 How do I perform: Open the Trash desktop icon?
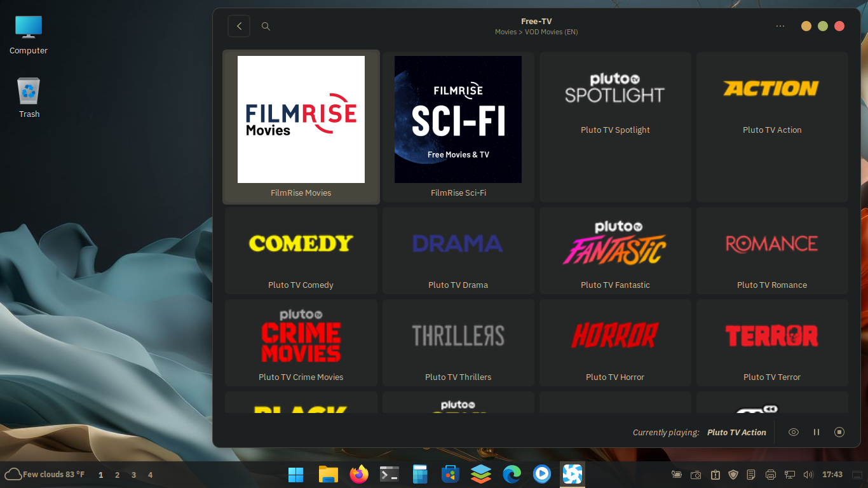[29, 98]
